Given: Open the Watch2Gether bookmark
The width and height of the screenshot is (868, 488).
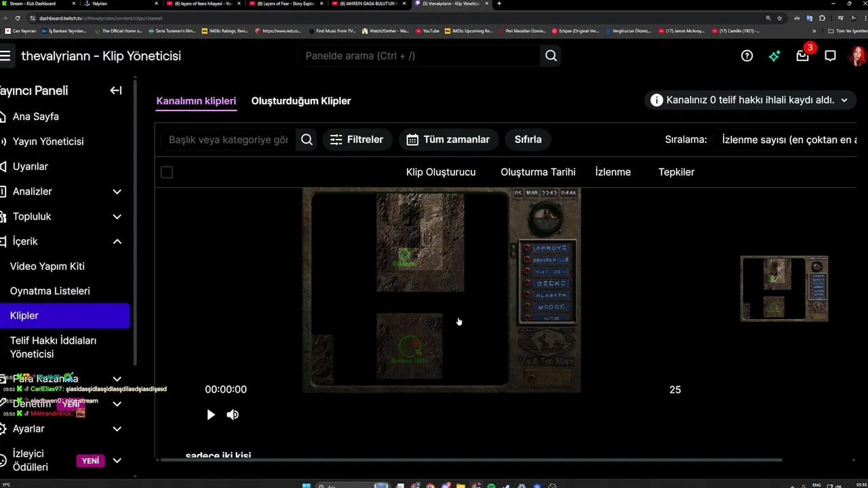Looking at the screenshot, I should tap(385, 30).
